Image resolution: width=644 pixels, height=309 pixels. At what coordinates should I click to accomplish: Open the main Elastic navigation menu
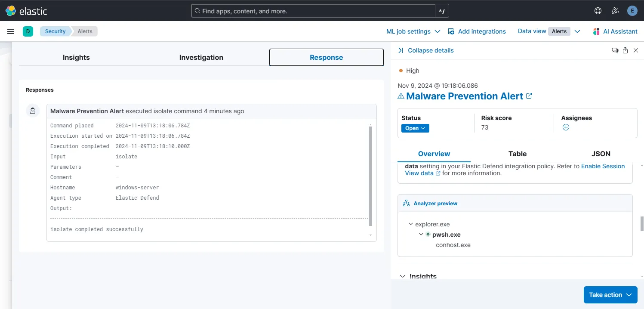(x=11, y=31)
